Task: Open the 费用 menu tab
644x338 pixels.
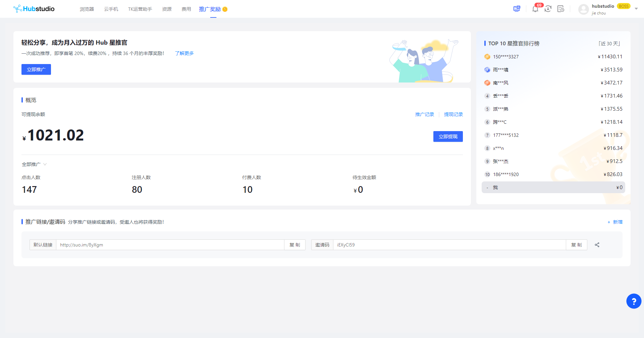Action: (186, 9)
